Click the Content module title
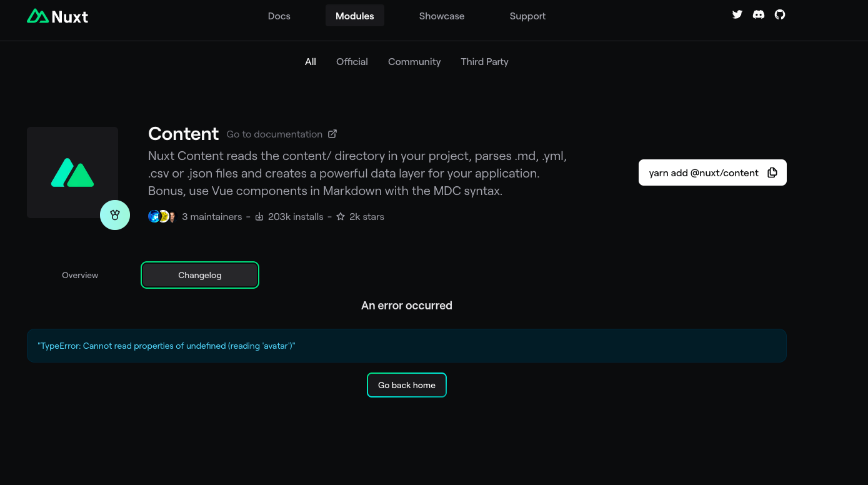The height and width of the screenshot is (485, 868). click(x=183, y=134)
